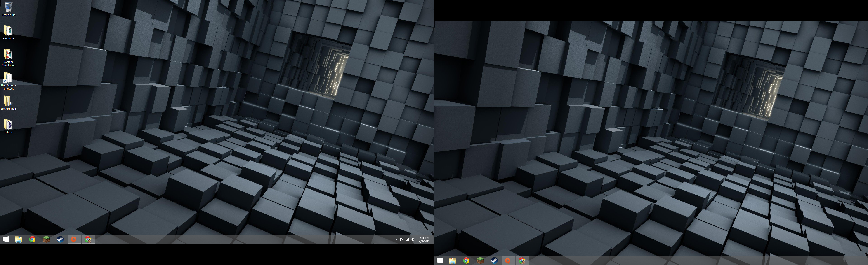Open Action Center flag in tray
The image size is (868, 265).
tap(402, 239)
